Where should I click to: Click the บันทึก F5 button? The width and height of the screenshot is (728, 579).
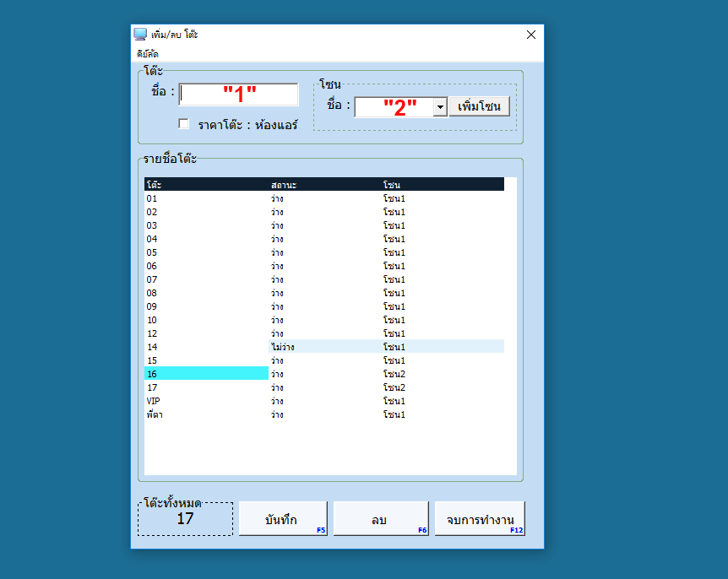coord(283,519)
